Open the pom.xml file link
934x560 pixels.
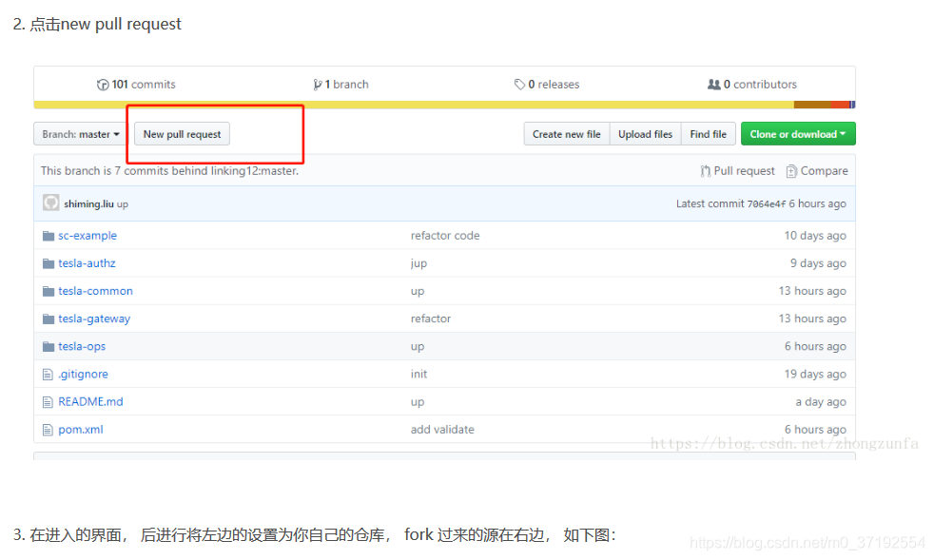[81, 430]
